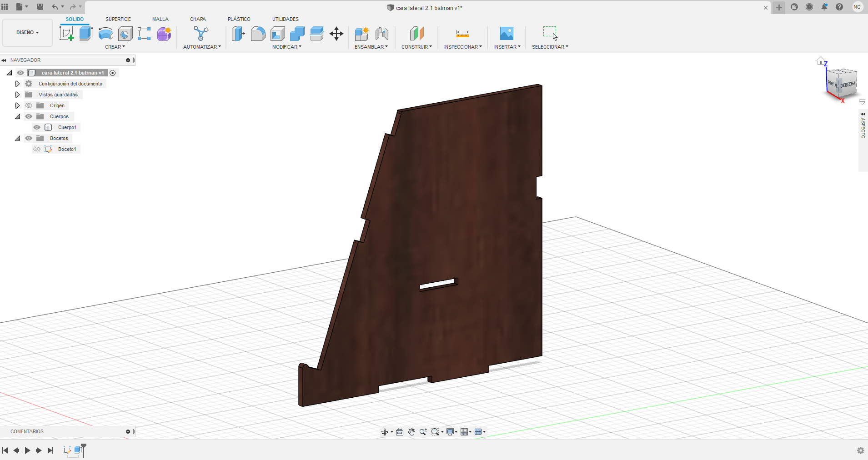The height and width of the screenshot is (460, 868).
Task: Switch to the Malla tab
Action: pyautogui.click(x=161, y=19)
